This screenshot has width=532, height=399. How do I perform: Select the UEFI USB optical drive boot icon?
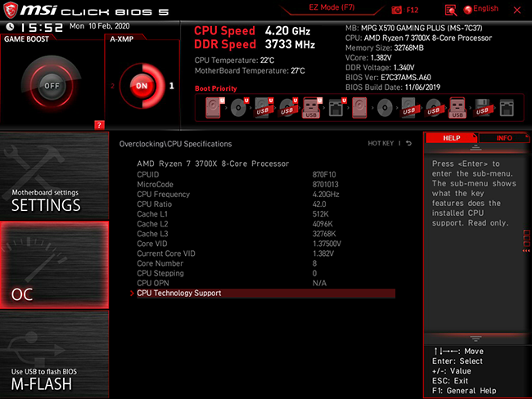coord(288,108)
